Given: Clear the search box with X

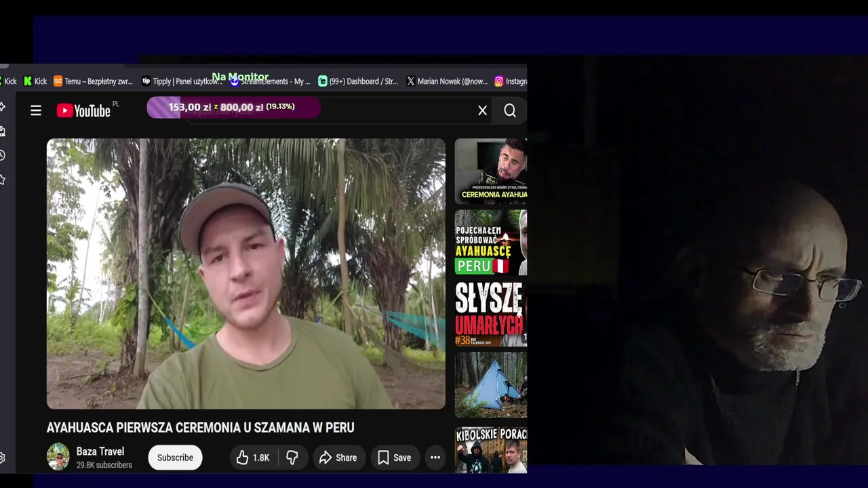Looking at the screenshot, I should point(482,110).
